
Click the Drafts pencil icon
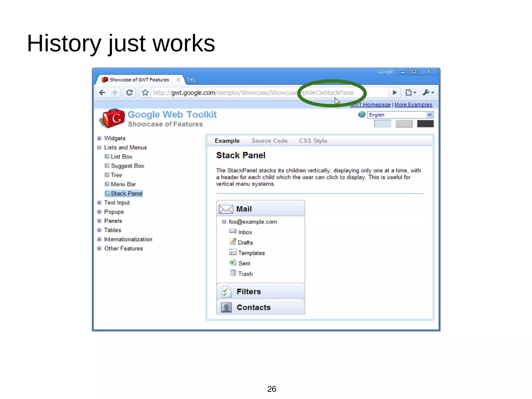[x=233, y=241]
